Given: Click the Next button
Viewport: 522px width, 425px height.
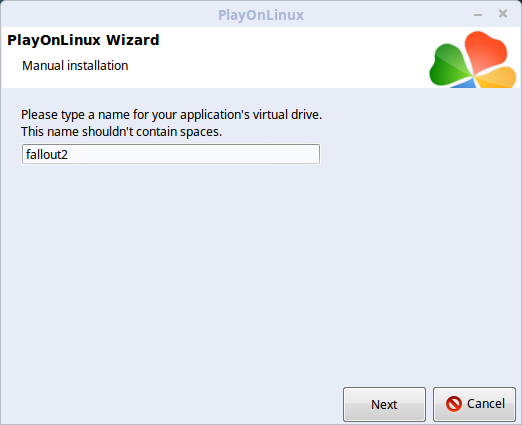Looking at the screenshot, I should (384, 404).
